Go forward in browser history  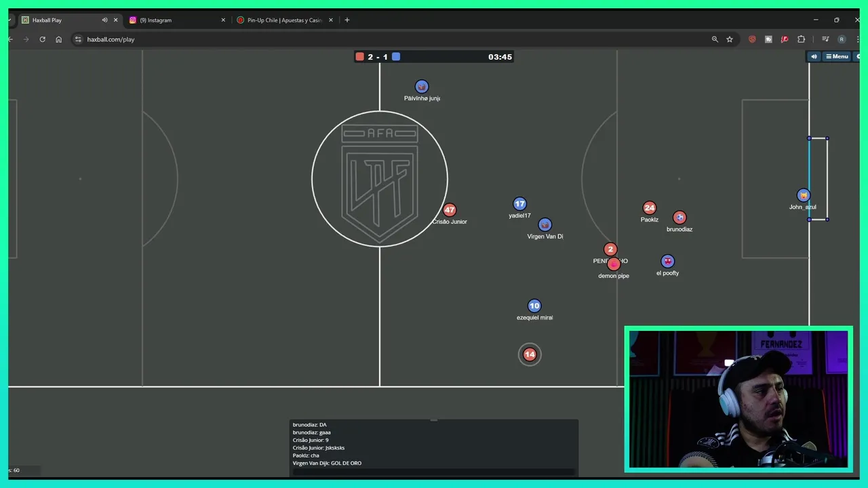coord(26,39)
